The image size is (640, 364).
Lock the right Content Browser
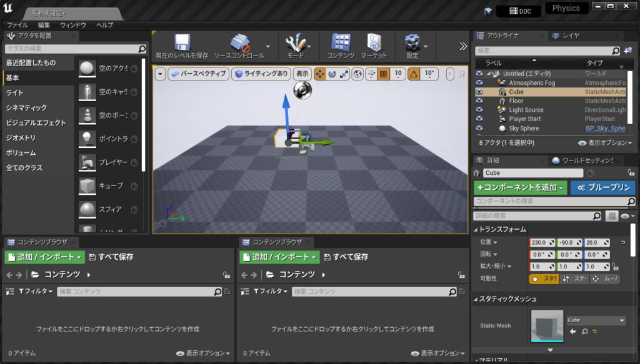point(461,275)
